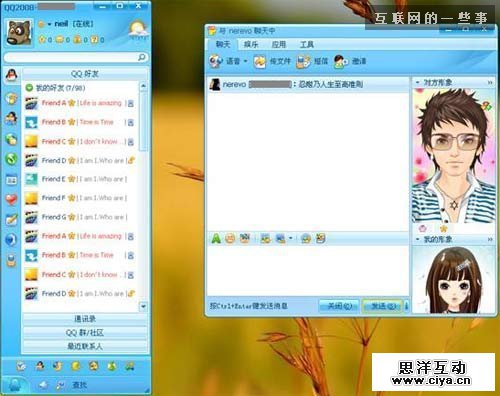Open the tools icon beside 查找
Screen dimensions: 500x396
pos(60,385)
